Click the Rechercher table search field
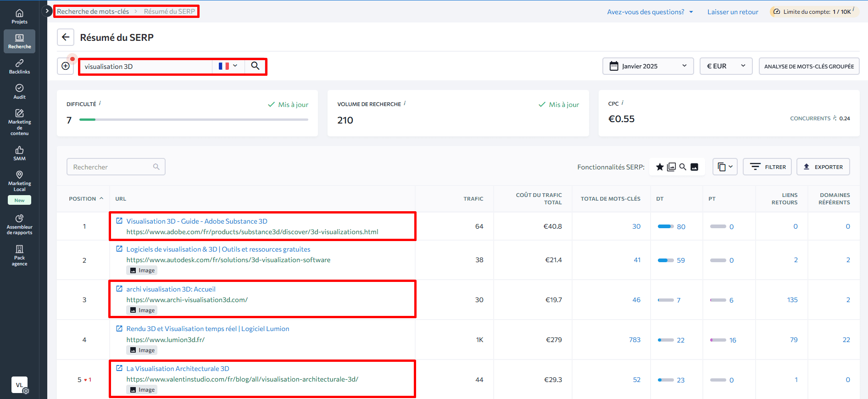Image resolution: width=868 pixels, height=399 pixels. pyautogui.click(x=116, y=167)
